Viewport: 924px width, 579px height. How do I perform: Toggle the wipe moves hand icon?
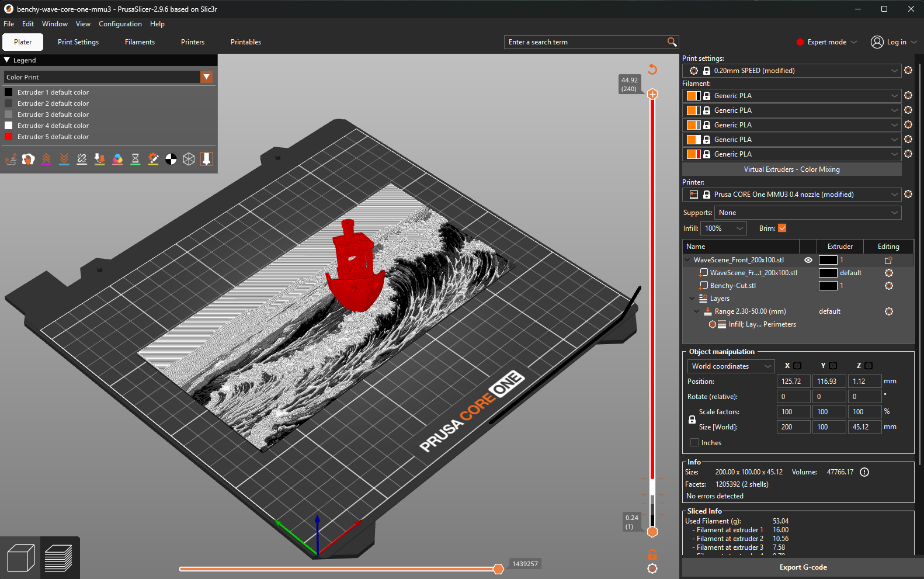point(28,159)
